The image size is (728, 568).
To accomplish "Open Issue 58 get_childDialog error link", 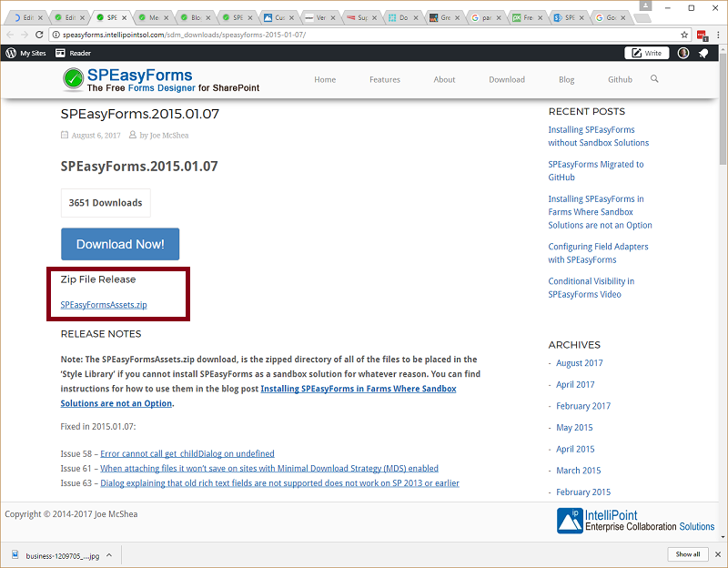I will (x=187, y=453).
